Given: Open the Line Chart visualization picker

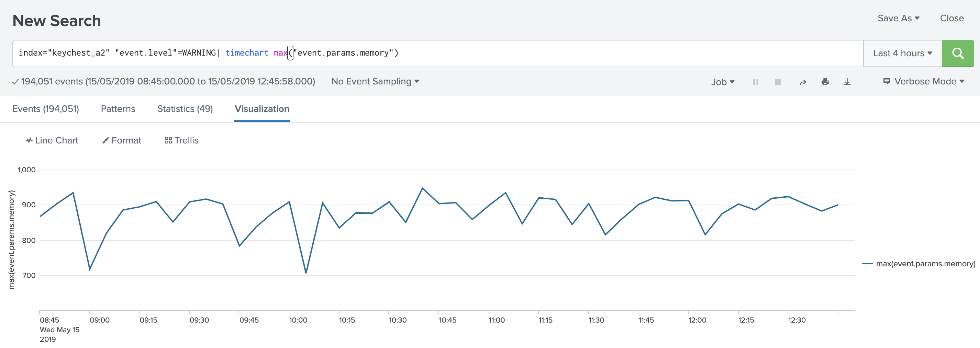Looking at the screenshot, I should pos(52,140).
